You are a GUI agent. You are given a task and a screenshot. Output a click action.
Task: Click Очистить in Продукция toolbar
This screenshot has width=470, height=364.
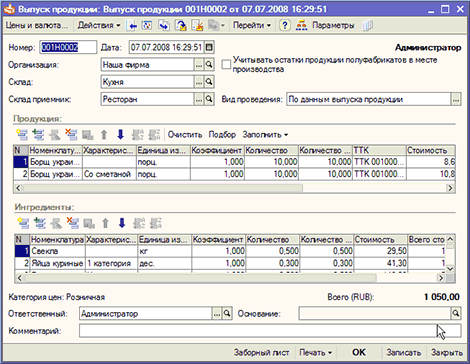click(185, 135)
